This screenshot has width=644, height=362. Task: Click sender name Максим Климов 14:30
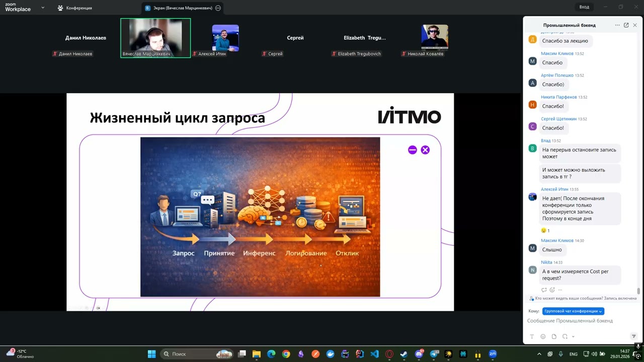(557, 240)
